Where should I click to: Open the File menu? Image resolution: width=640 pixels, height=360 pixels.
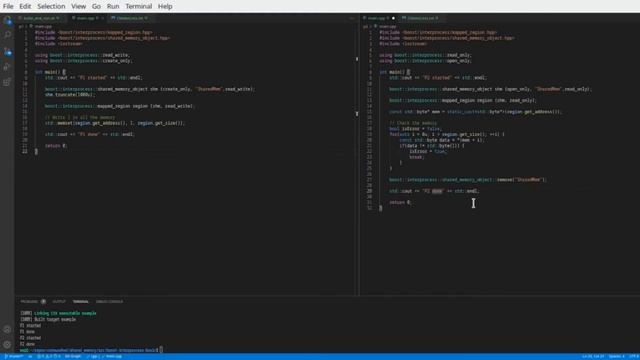[x=8, y=7]
